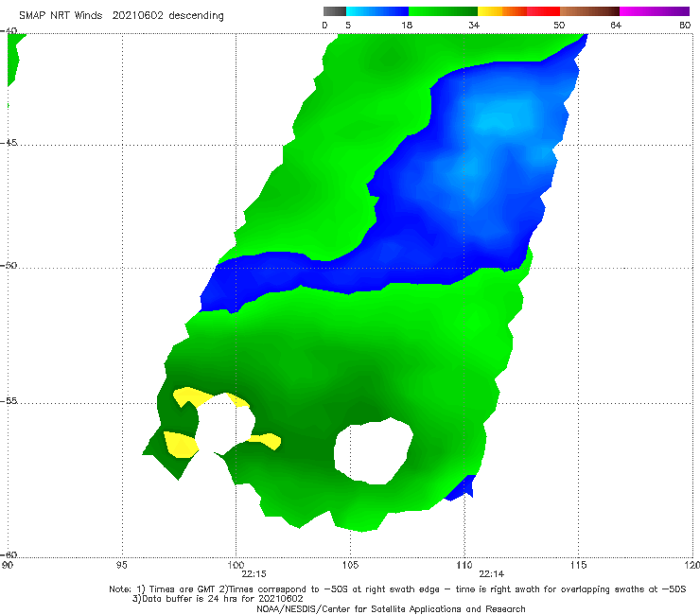Click the date '20210602' in the title

coord(137,15)
